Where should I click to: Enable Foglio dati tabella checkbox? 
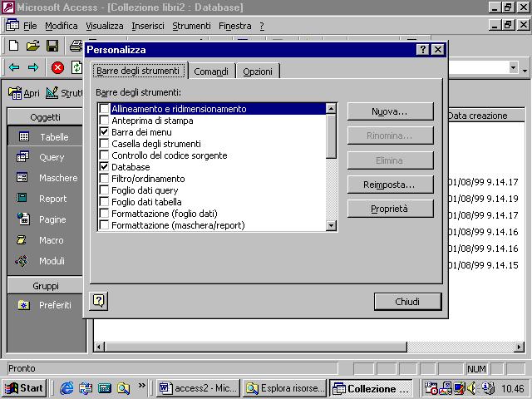105,201
